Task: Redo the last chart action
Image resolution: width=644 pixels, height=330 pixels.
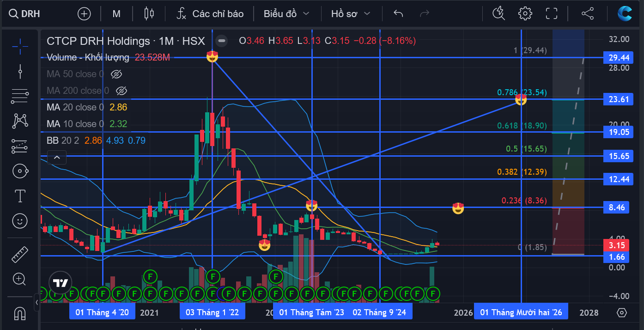Action: tap(424, 13)
